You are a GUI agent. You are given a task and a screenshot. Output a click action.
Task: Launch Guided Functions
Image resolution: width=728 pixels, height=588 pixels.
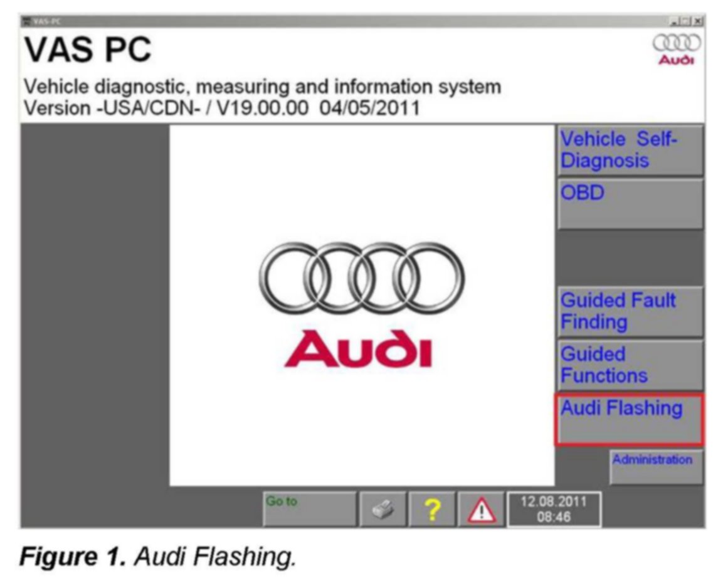[x=630, y=365]
